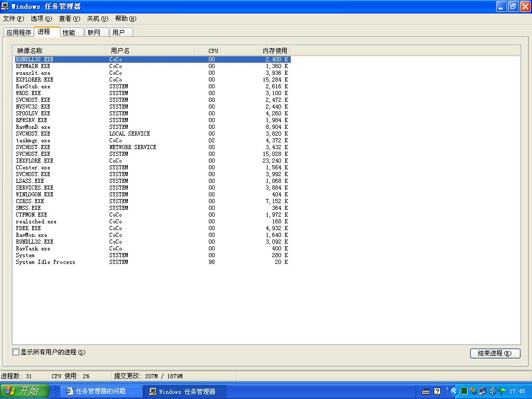This screenshot has height=399, width=532.
Task: Open the 关机 menu
Action: 97,19
